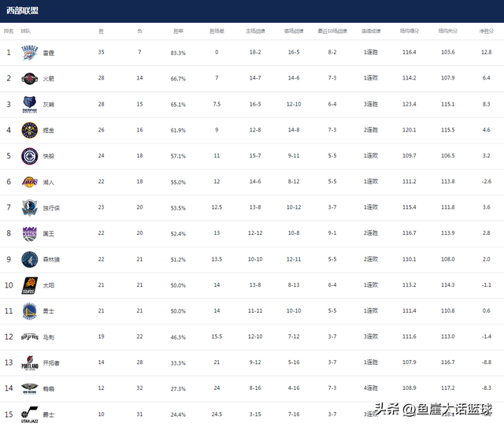Click the 24.5 games behind cell
The height and width of the screenshot is (427, 504).
(217, 414)
